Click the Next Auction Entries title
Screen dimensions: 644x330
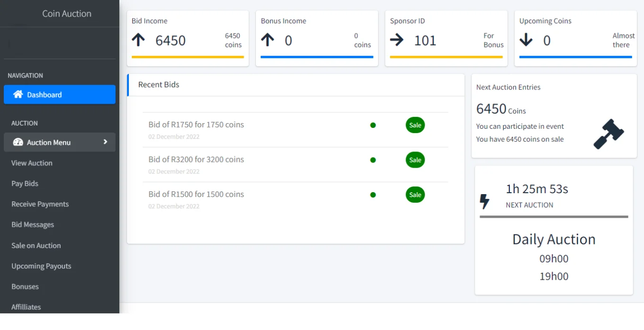coord(508,87)
